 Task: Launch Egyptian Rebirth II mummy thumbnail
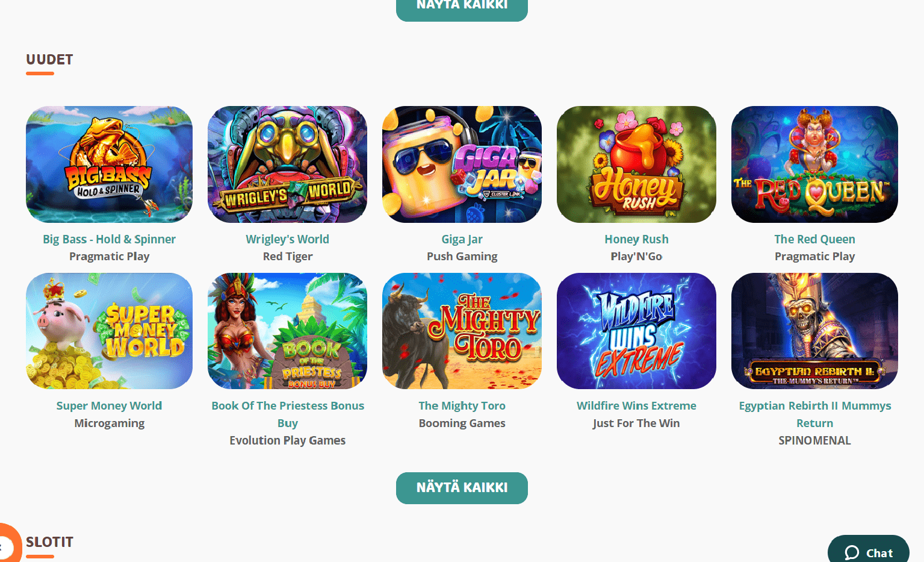(x=814, y=331)
